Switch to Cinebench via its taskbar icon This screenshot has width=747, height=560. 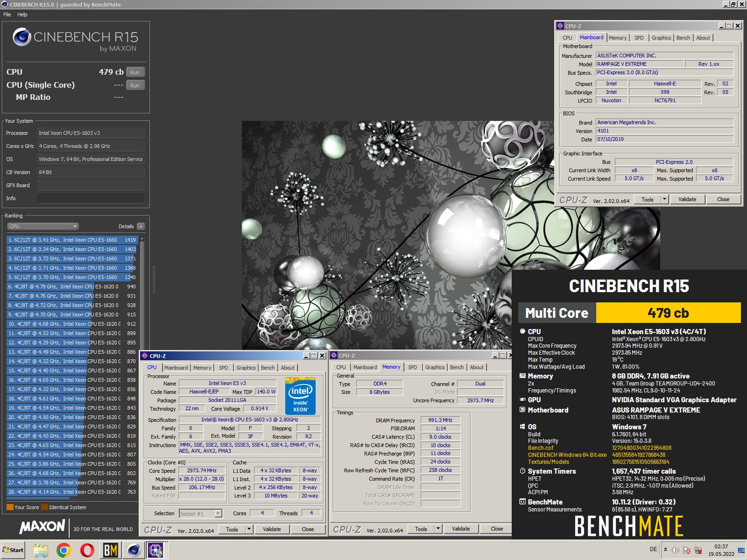tap(134, 550)
